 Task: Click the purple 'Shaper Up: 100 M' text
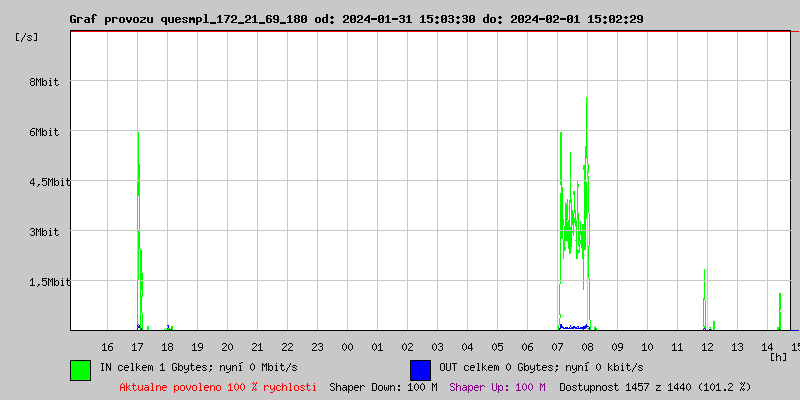pyautogui.click(x=497, y=387)
